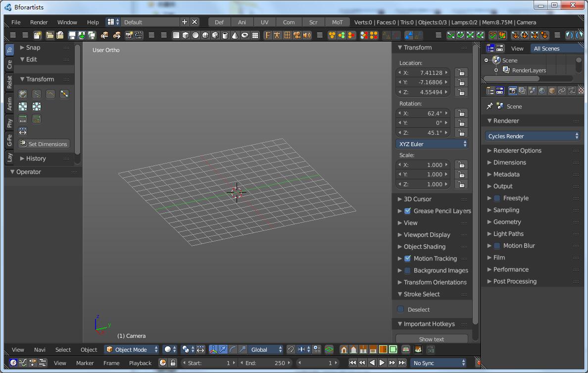Expand the Sampling panel
Image resolution: width=588 pixels, height=373 pixels.
point(506,210)
